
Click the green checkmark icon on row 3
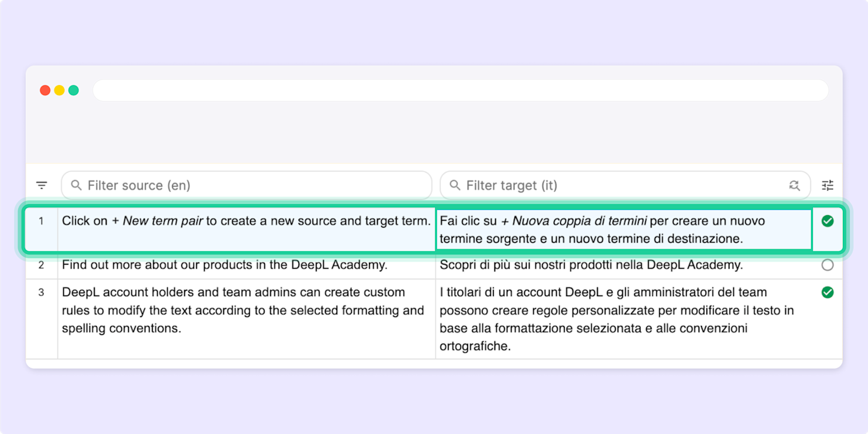[828, 292]
